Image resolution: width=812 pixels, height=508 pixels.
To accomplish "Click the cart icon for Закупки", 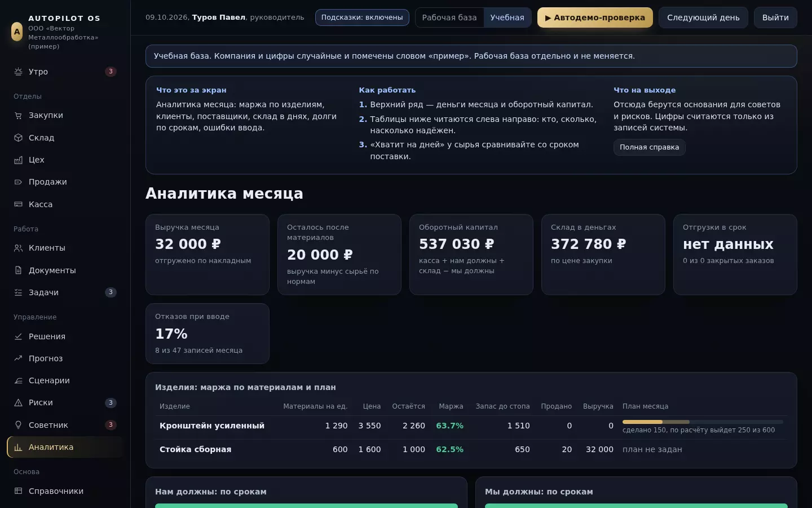I will [18, 115].
